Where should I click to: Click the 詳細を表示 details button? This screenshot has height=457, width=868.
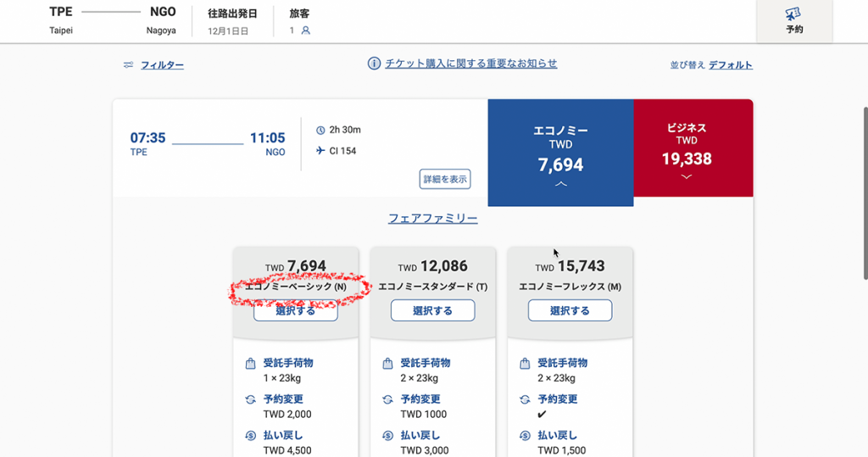coord(445,179)
